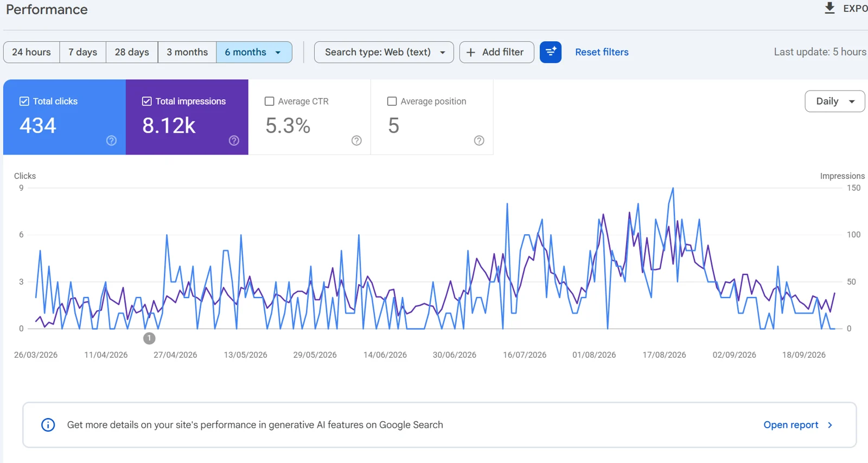Screen dimensions: 868x463
Task: Select the 7 days date range
Action: click(x=83, y=52)
